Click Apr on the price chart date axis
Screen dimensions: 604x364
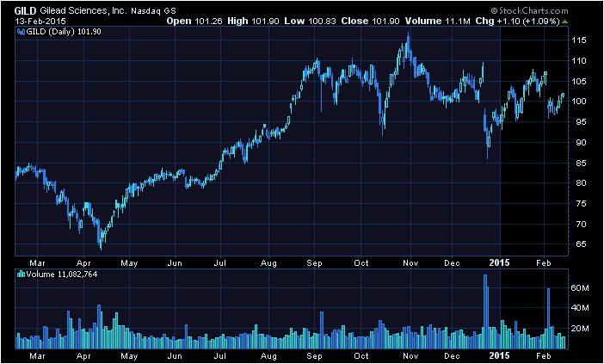tap(83, 263)
